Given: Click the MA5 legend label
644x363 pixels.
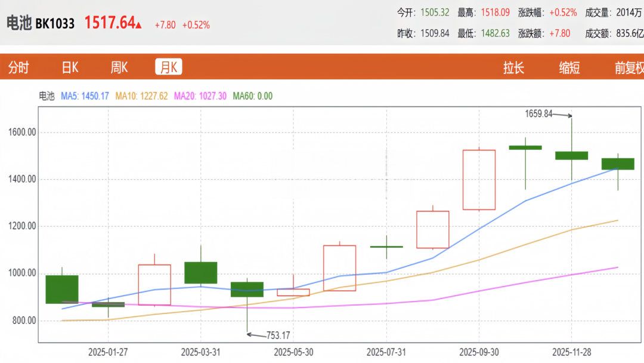Looking at the screenshot, I should (x=85, y=96).
